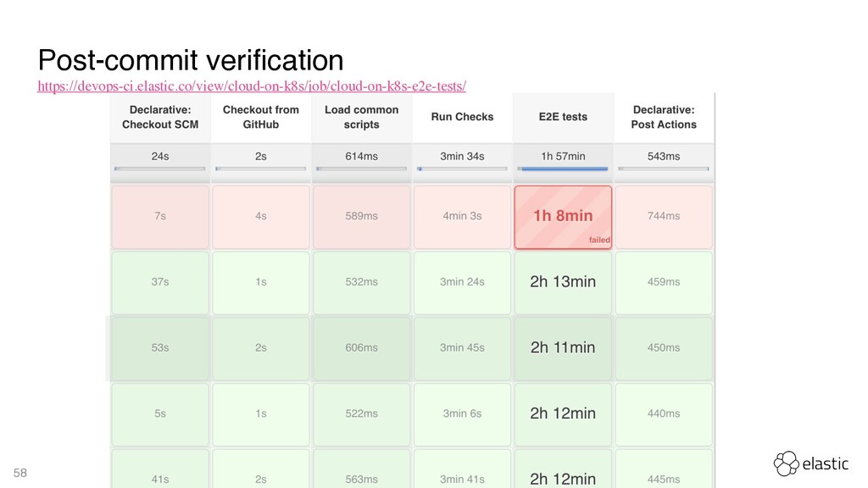Open the 2h 13min E2E tests cell
Viewport: 868px width, 488px height.
(x=563, y=283)
